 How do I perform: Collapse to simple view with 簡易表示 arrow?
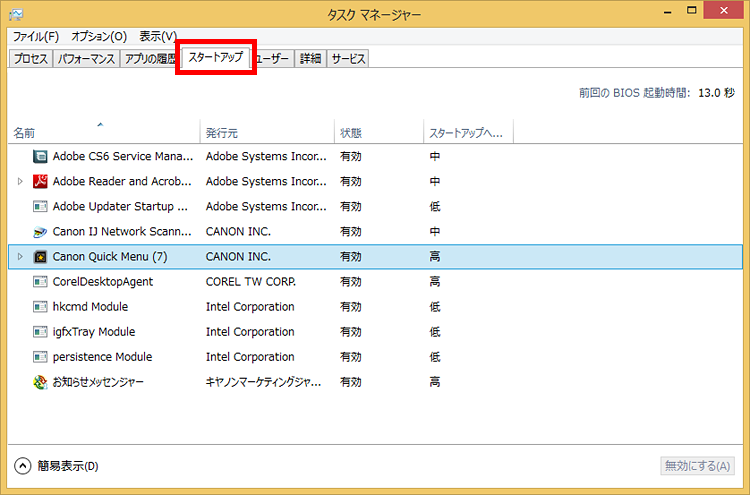pyautogui.click(x=23, y=465)
